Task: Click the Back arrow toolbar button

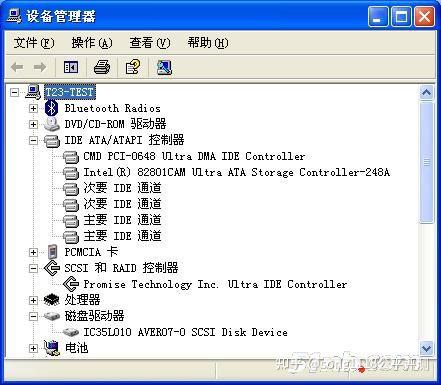Action: click(x=17, y=67)
